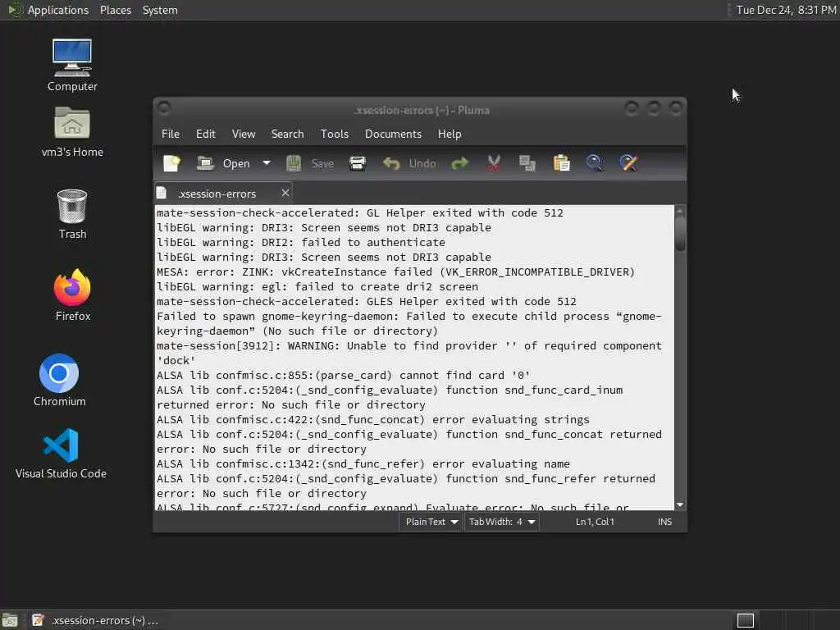840x630 pixels.
Task: Click the Undo toolbar button
Action: 410,163
